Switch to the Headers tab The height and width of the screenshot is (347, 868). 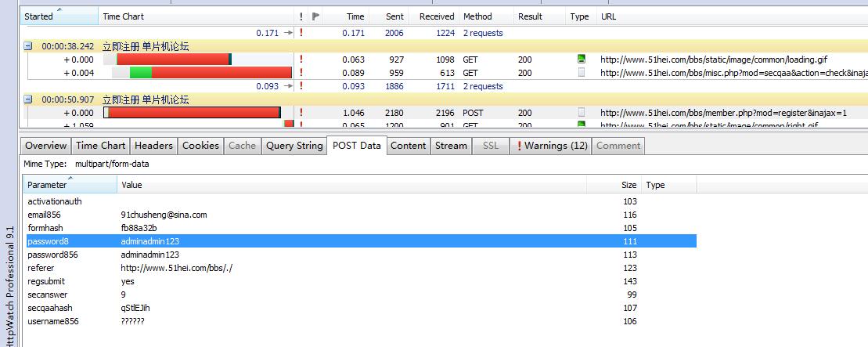coord(153,146)
